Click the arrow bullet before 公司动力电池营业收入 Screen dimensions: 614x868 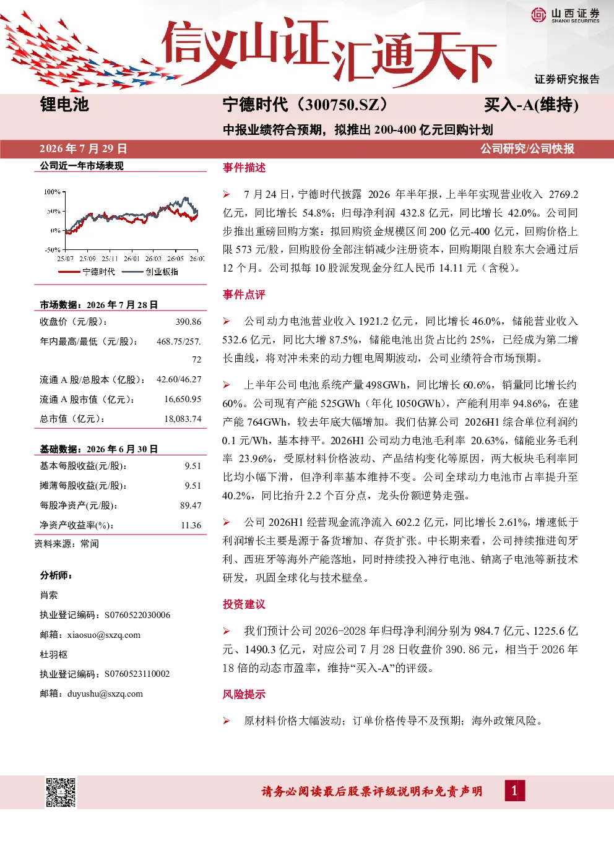[227, 321]
